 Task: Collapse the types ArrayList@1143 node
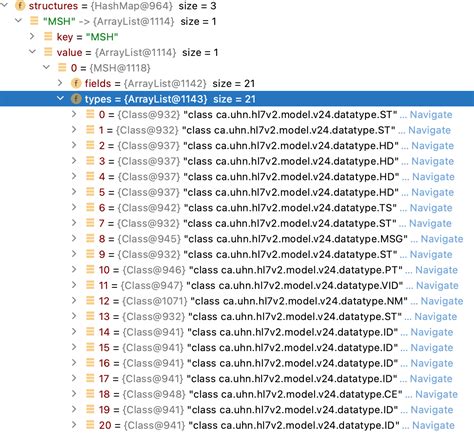[x=60, y=99]
